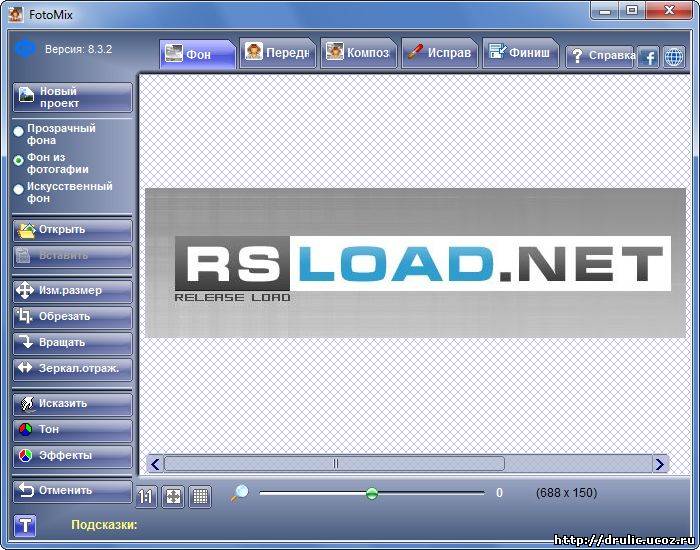Switch to the Исправ tab
Screen dimensions: 700x550
440,53
